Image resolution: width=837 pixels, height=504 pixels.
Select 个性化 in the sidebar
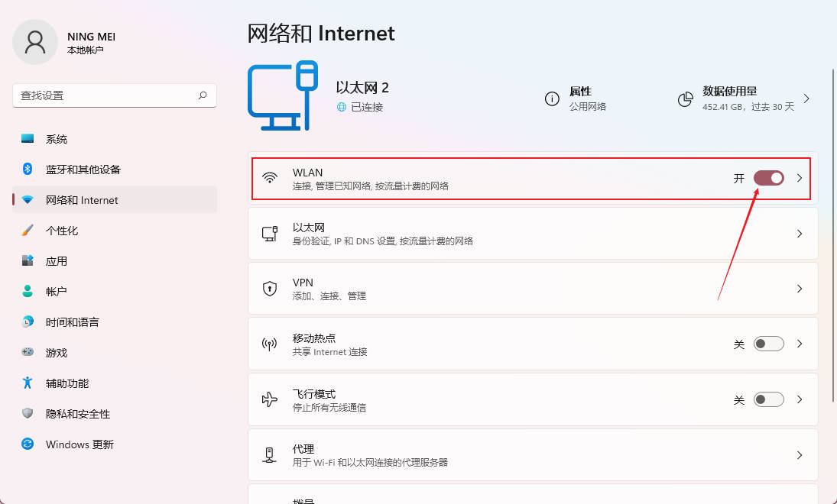point(115,231)
